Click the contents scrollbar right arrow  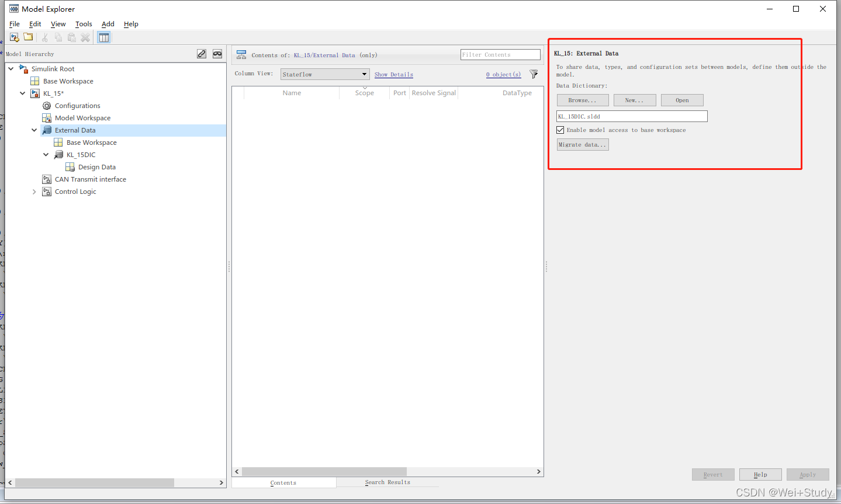pyautogui.click(x=538, y=471)
